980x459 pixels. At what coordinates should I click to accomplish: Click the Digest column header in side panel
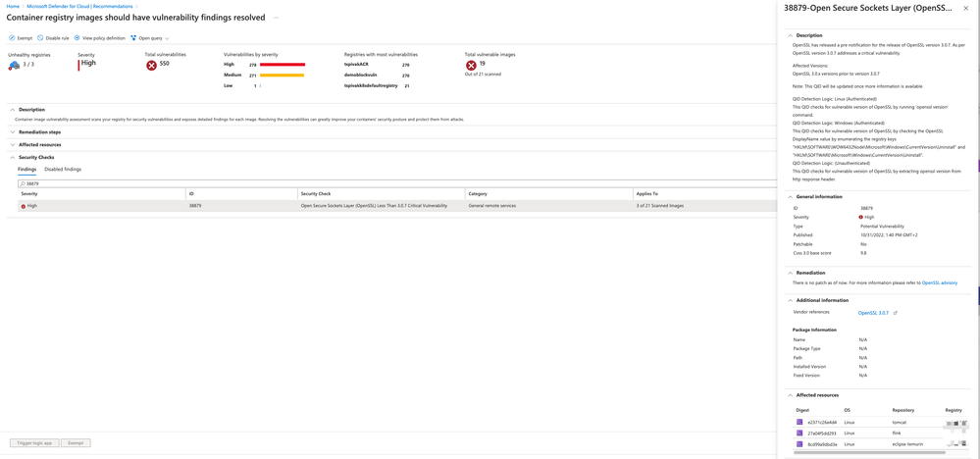pyautogui.click(x=802, y=410)
